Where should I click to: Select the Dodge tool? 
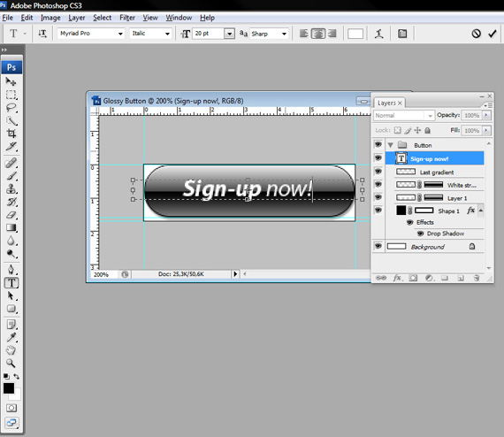click(x=11, y=254)
